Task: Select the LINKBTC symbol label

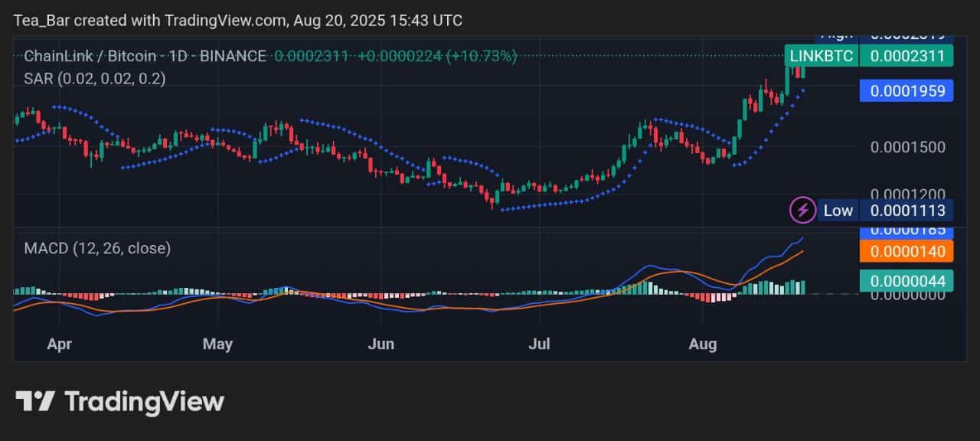Action: [x=821, y=56]
